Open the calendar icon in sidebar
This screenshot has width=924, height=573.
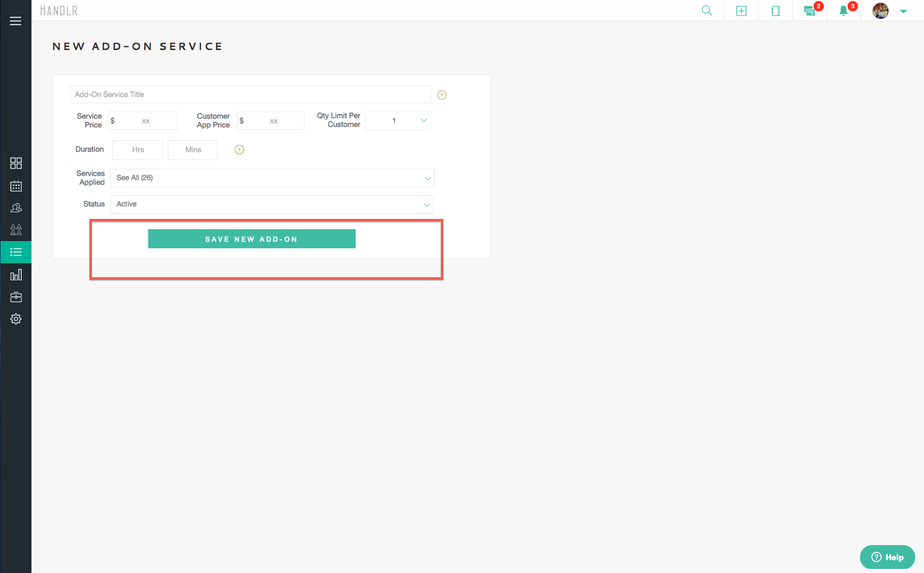pos(16,186)
